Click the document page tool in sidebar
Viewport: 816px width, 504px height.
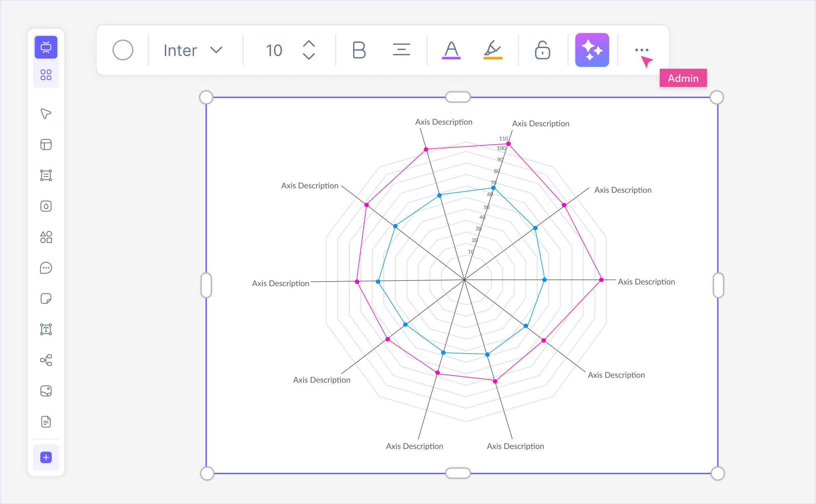tap(46, 422)
